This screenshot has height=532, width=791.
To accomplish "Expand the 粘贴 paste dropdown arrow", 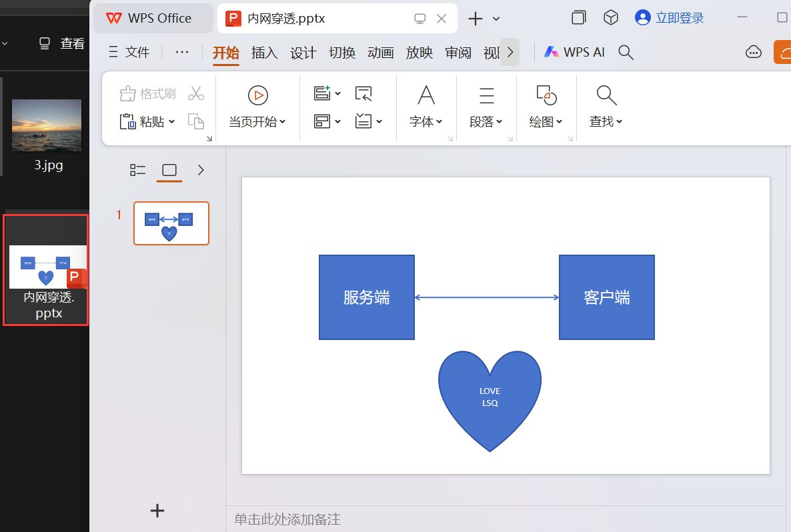I will [x=172, y=123].
